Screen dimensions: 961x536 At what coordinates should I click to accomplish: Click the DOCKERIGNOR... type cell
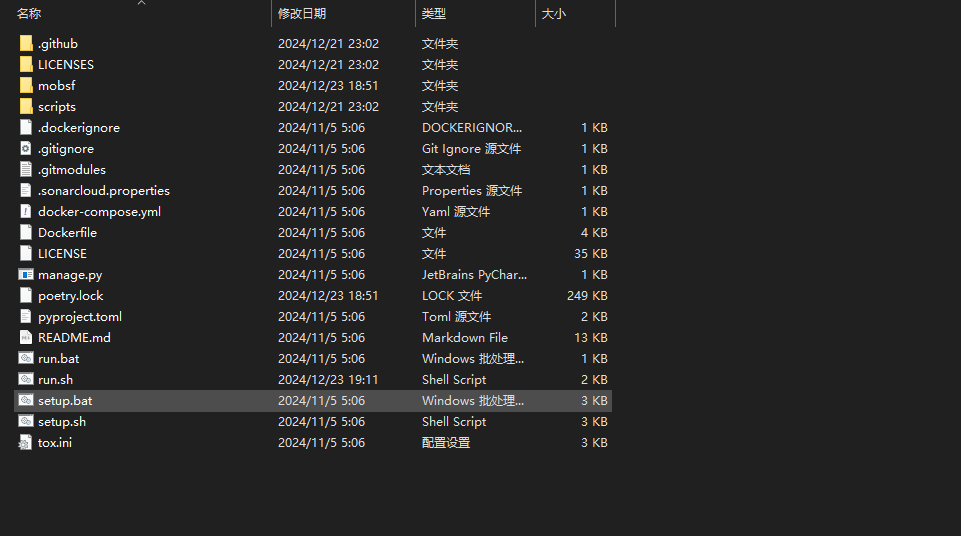click(x=472, y=127)
